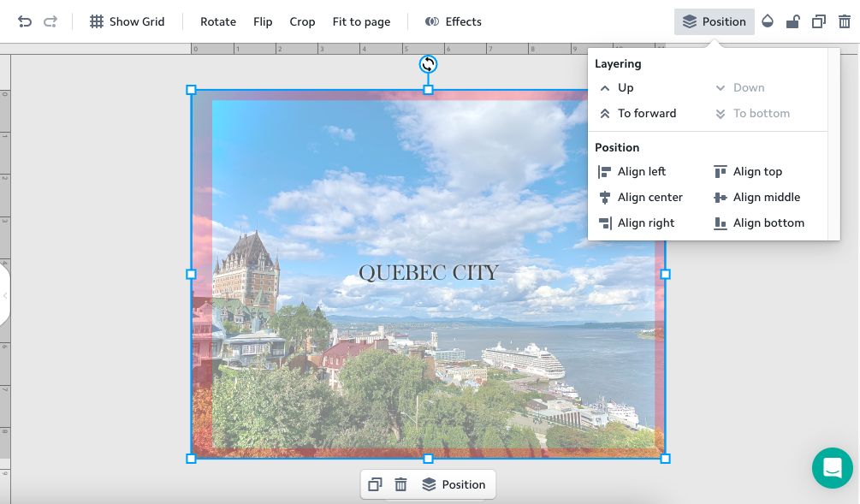Click the trash icon in floating toolbar
The height and width of the screenshot is (504, 860).
pos(401,484)
